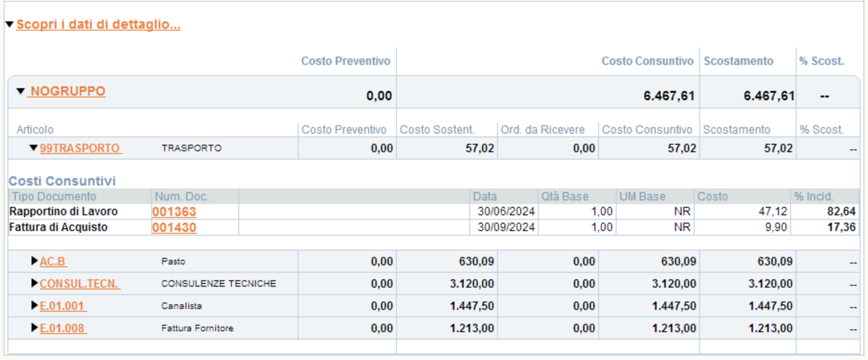
Task: Select the incidence value 17,36
Action: coord(842,227)
